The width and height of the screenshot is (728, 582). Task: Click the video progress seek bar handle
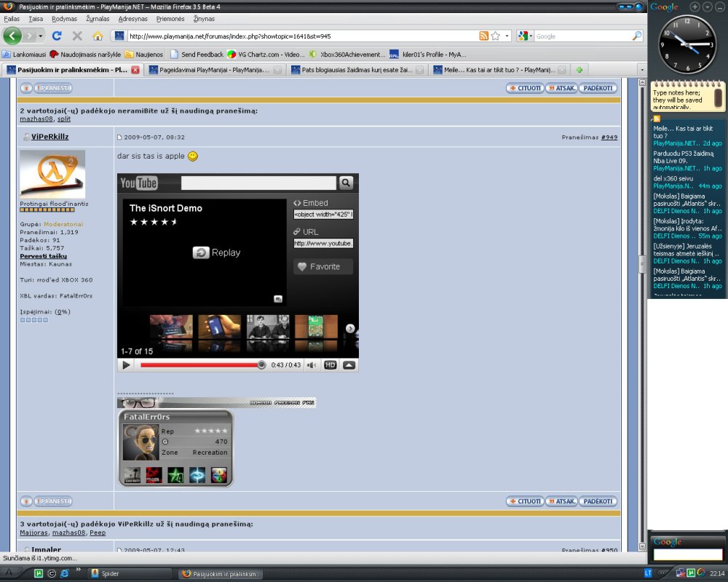click(261, 364)
